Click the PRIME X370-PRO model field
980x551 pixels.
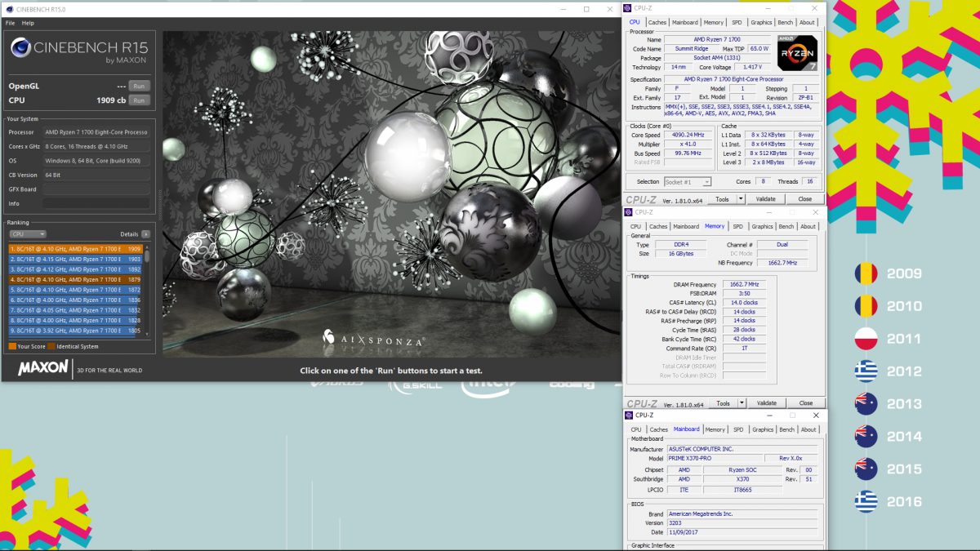pos(715,459)
